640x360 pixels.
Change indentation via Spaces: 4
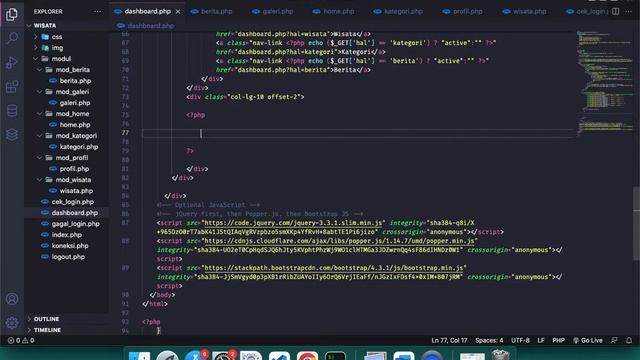(x=489, y=340)
